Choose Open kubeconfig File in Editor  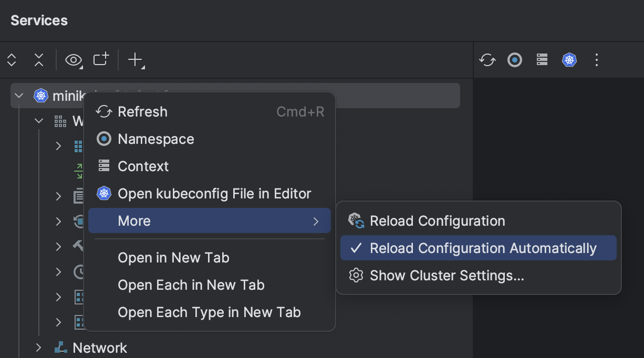click(214, 193)
